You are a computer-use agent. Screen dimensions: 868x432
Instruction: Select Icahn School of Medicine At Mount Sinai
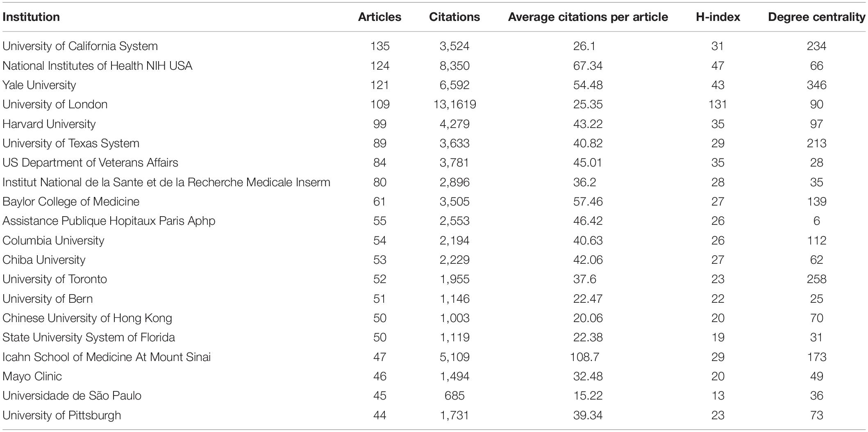click(x=107, y=357)
